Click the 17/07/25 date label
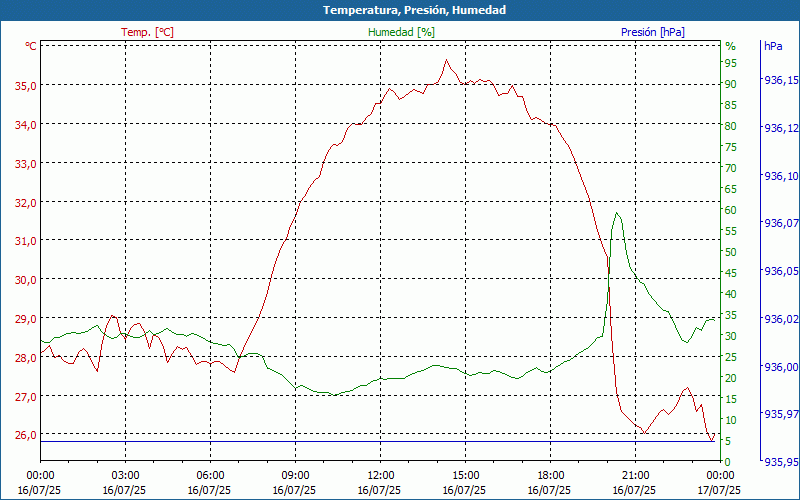This screenshot has height=500, width=800. (x=719, y=490)
